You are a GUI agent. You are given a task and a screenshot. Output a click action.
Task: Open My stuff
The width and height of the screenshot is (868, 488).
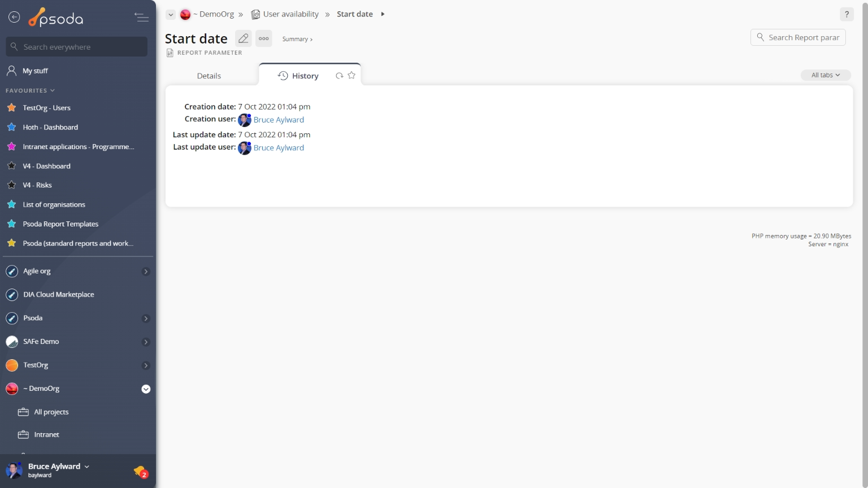(35, 71)
